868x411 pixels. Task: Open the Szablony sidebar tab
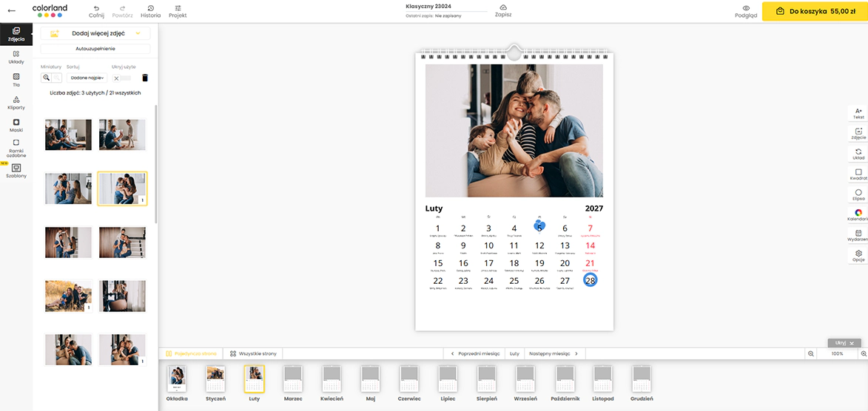16,171
